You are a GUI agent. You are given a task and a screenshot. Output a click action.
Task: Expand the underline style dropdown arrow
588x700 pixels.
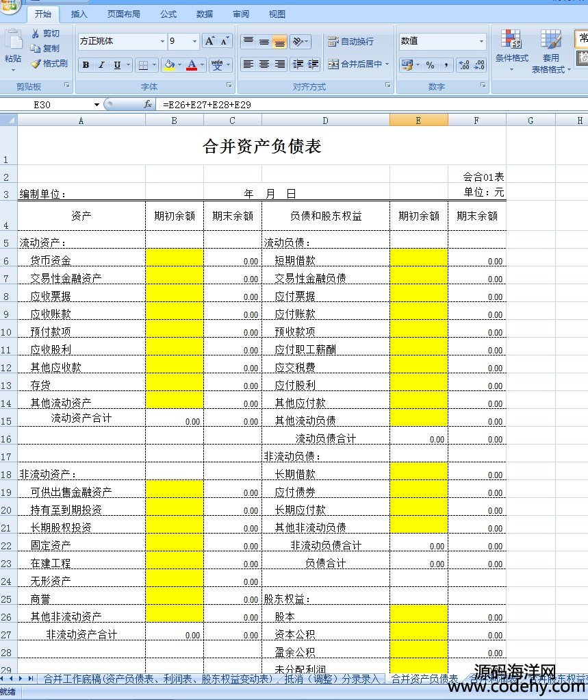coord(128,65)
